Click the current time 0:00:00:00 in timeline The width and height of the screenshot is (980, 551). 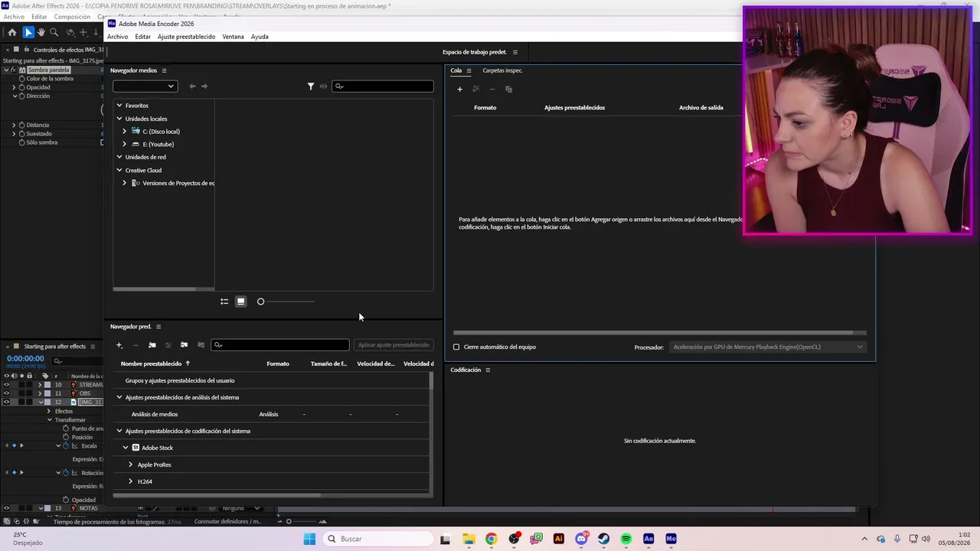(25, 358)
